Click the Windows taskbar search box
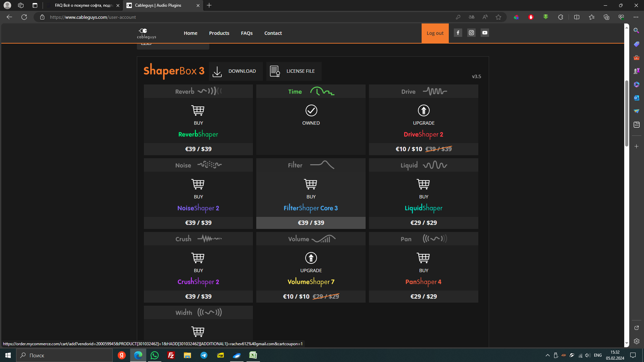 coord(64,355)
